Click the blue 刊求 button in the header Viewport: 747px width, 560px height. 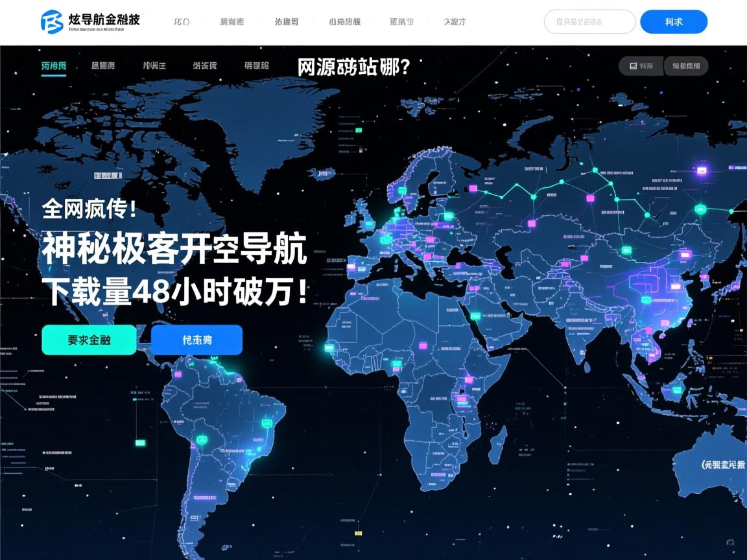click(x=674, y=21)
